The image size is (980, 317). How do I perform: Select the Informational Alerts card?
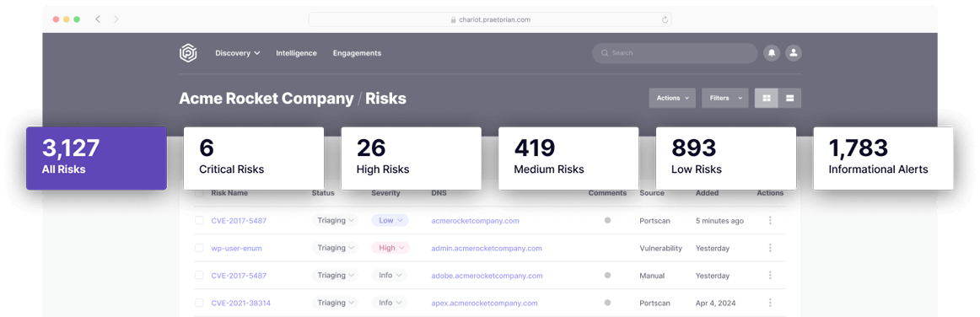[883, 158]
